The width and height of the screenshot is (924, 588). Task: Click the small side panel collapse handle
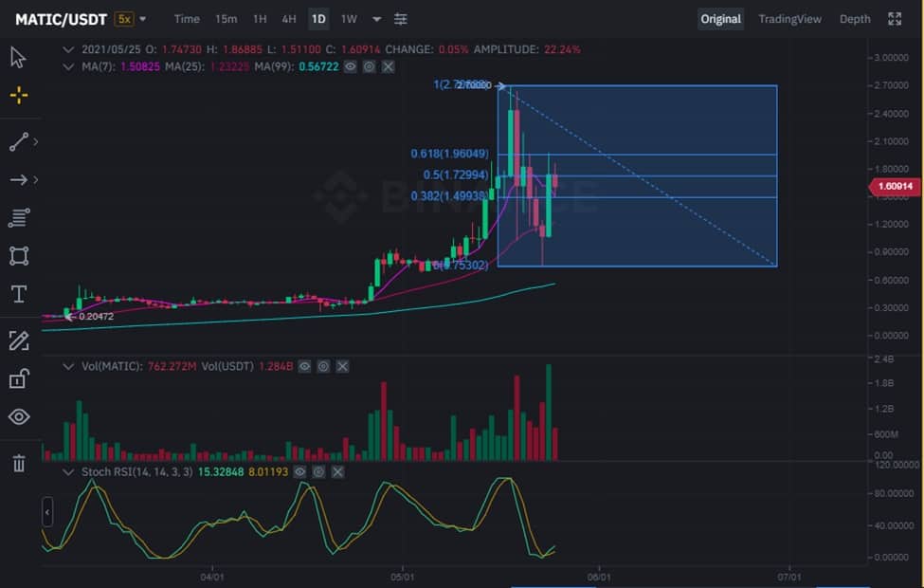click(47, 511)
